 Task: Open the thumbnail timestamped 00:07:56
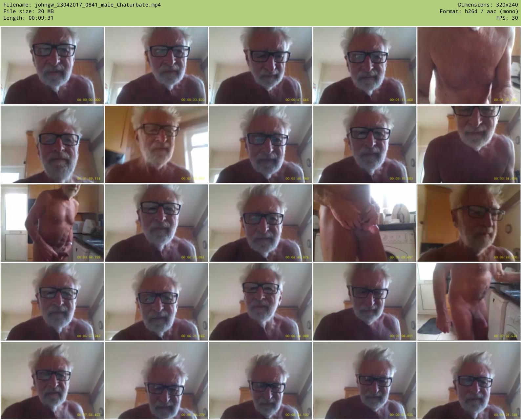click(52, 381)
